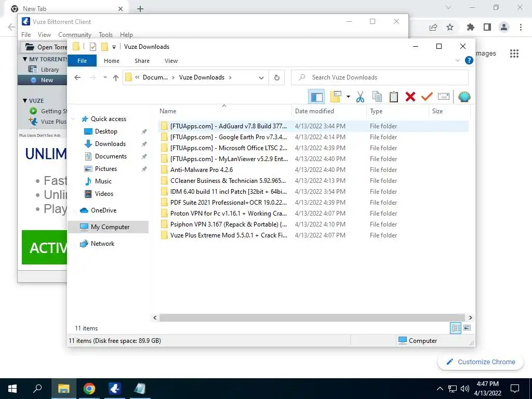Click the orange checkmark Properties icon
The image size is (532, 399).
427,97
